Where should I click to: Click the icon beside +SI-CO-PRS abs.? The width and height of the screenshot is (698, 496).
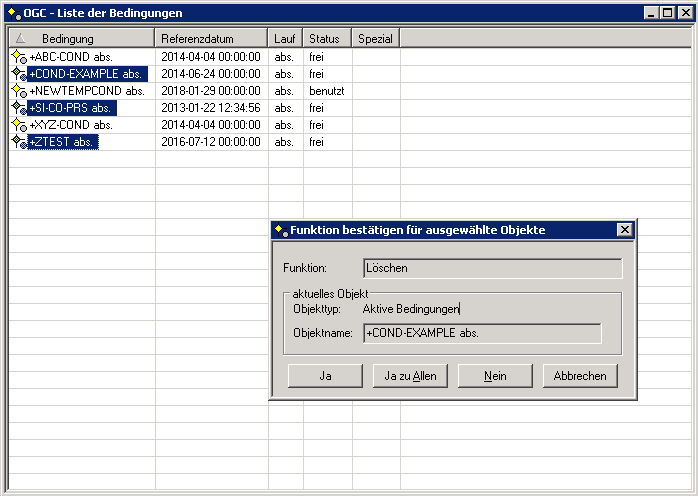click(18, 108)
